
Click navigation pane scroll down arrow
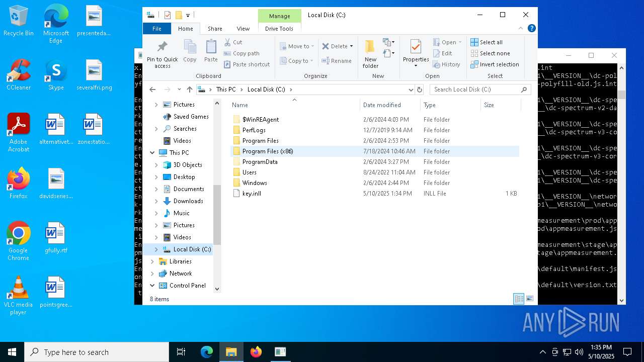coord(217,289)
